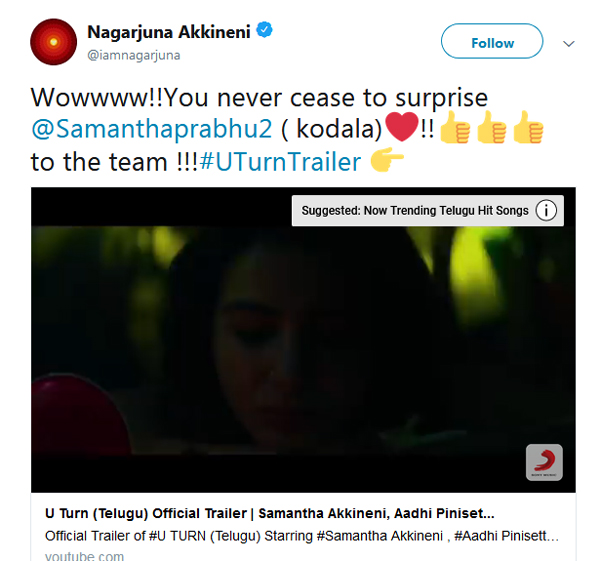Image resolution: width=600 pixels, height=561 pixels.
Task: Click the Nagarjuna Akkineni display name
Action: point(169,32)
